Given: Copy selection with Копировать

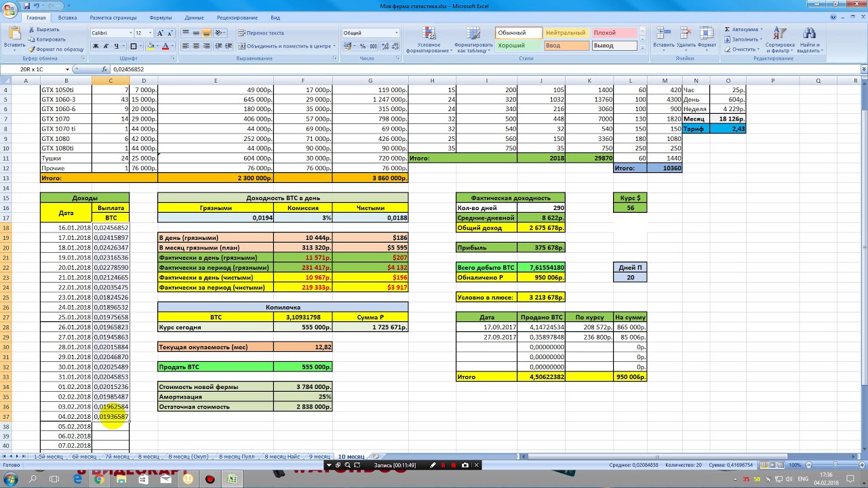Looking at the screenshot, I should (47, 39).
